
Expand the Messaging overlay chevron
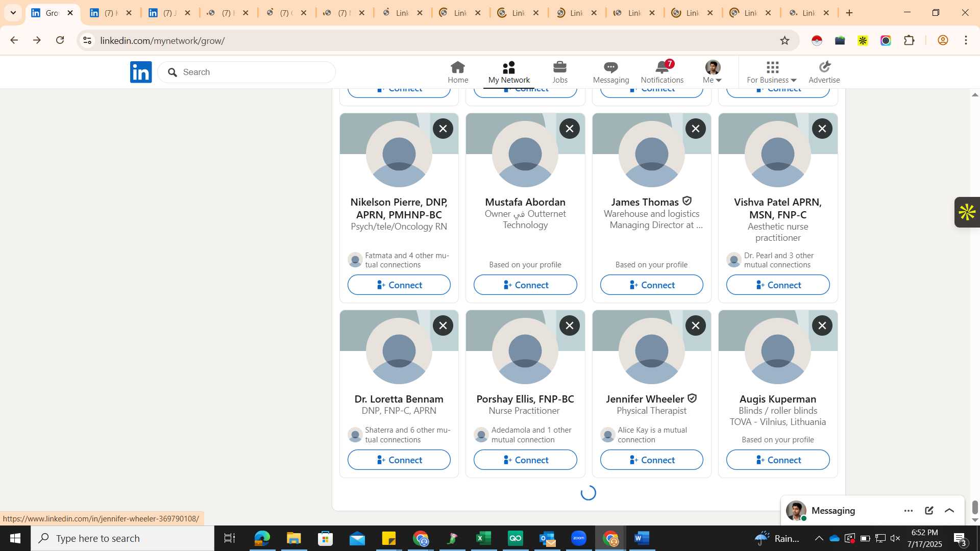949,510
